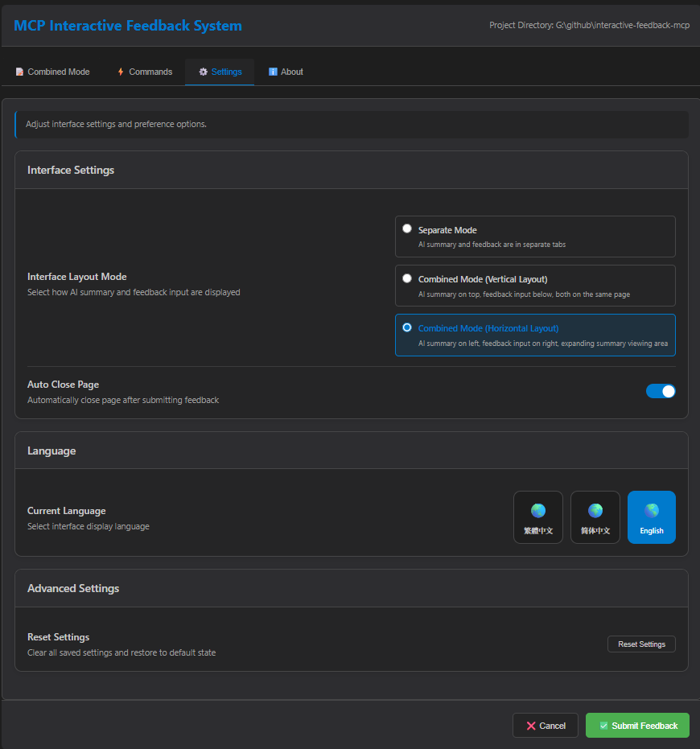
Task: Select the Separate Mode radio button
Action: click(x=406, y=228)
